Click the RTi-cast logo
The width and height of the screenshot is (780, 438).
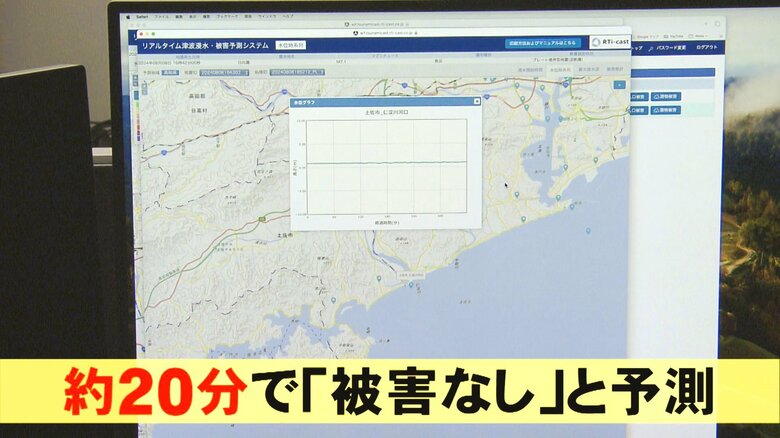pos(608,42)
